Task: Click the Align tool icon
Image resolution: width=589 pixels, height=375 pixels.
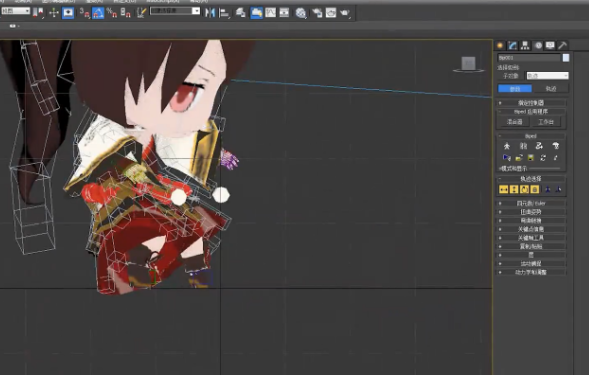Action: [x=224, y=13]
